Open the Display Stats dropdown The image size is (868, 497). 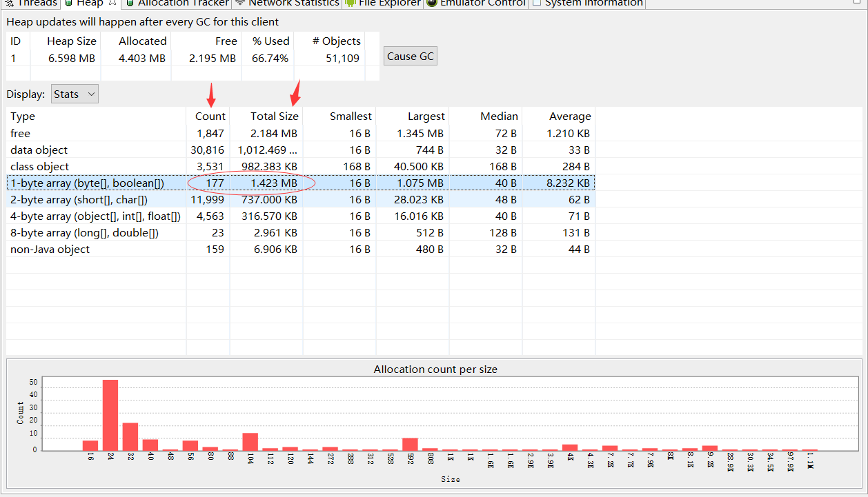pyautogui.click(x=75, y=94)
